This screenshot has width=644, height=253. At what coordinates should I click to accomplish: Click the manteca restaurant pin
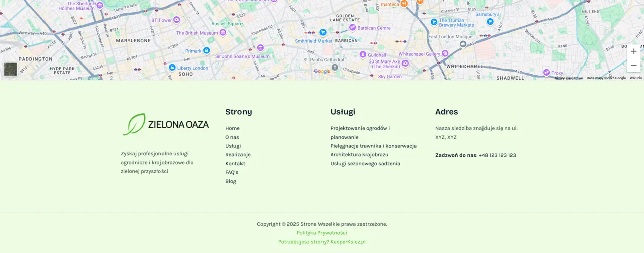coord(404,4)
